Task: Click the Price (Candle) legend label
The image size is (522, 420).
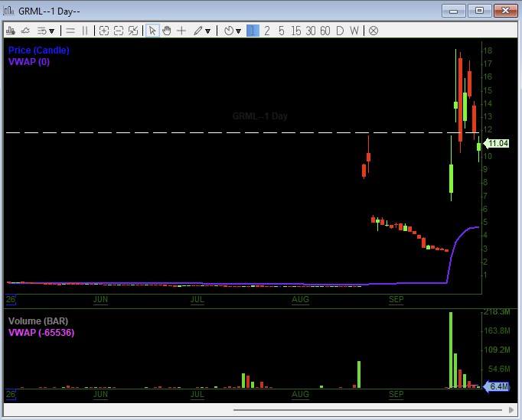Action: (x=38, y=50)
